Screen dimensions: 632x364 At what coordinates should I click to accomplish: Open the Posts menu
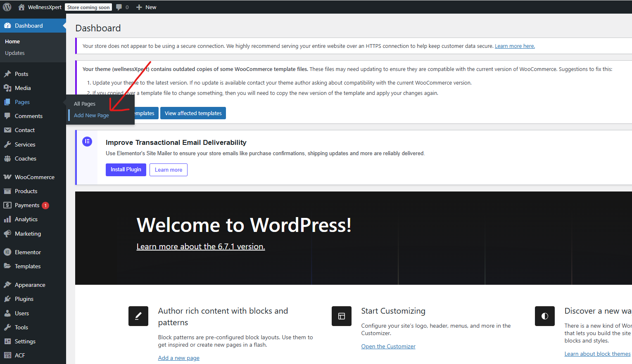pos(33,74)
